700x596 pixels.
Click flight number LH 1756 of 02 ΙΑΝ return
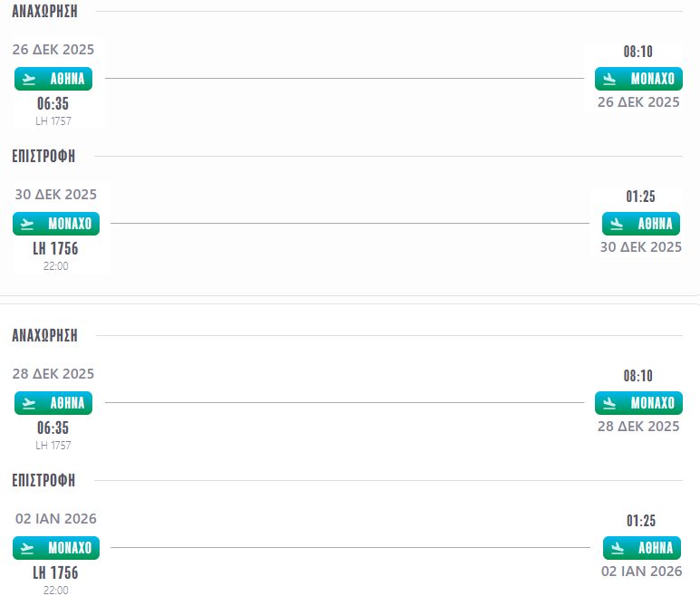pyautogui.click(x=55, y=572)
